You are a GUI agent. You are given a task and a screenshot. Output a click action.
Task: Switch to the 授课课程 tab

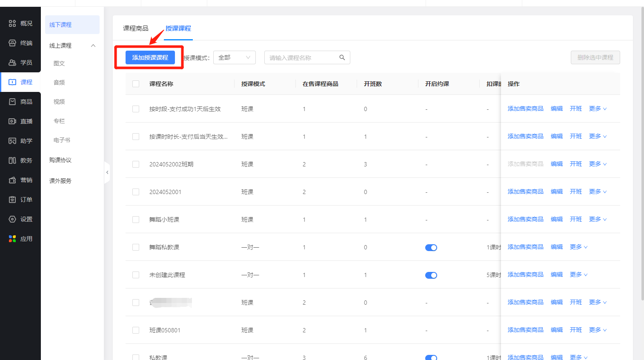(x=178, y=28)
